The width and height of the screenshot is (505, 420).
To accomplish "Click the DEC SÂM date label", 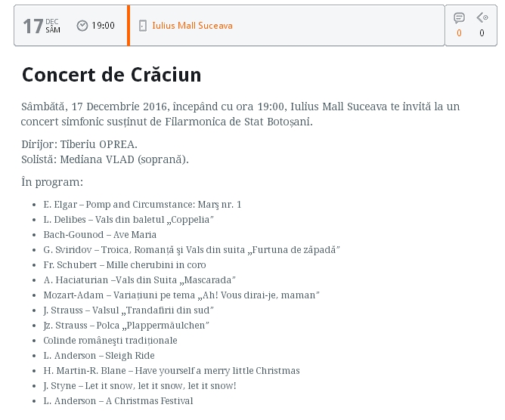I will 52,26.
